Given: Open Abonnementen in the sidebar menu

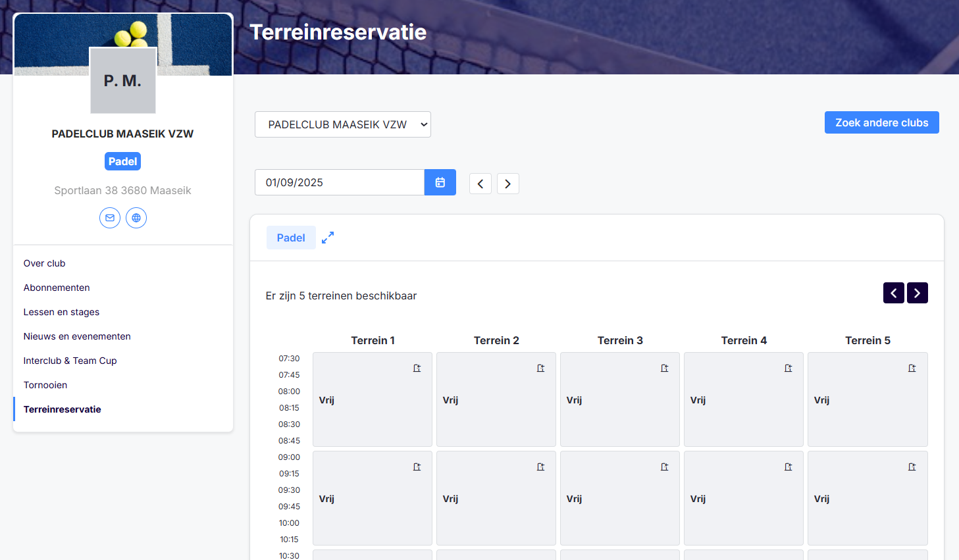Looking at the screenshot, I should (x=57, y=288).
